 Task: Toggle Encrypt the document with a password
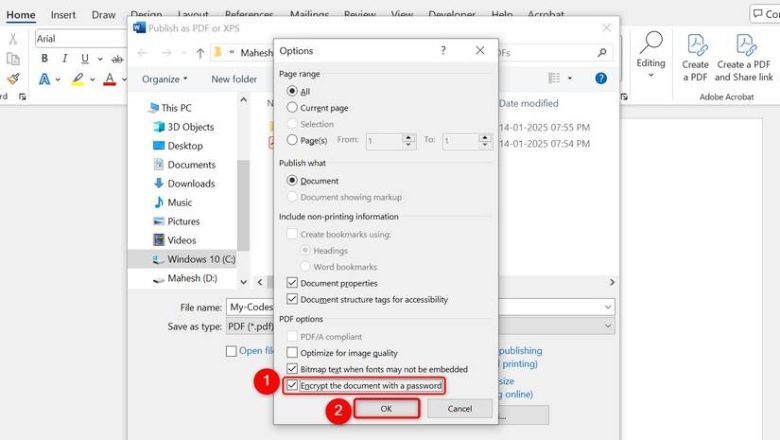point(292,385)
